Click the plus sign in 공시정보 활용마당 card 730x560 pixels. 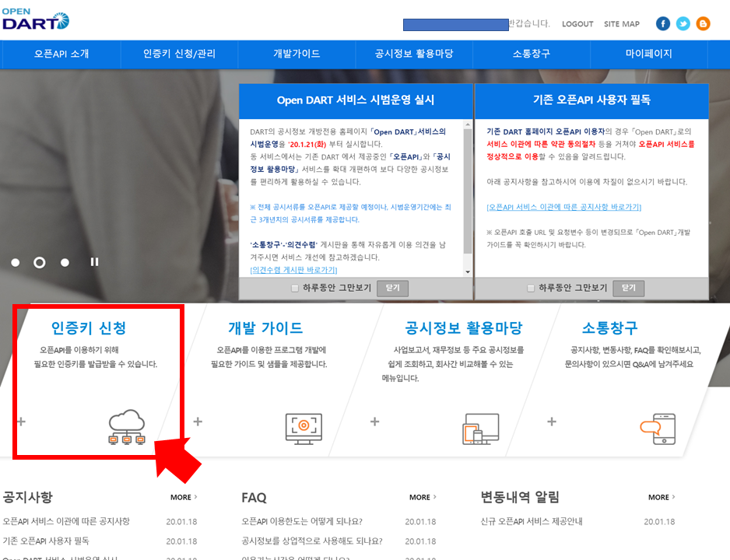(375, 422)
